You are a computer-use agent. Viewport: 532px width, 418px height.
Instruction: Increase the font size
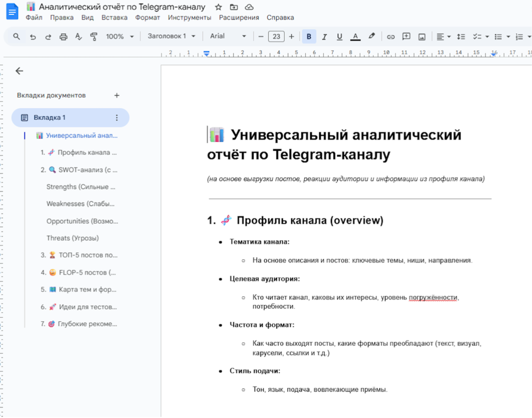(x=291, y=37)
